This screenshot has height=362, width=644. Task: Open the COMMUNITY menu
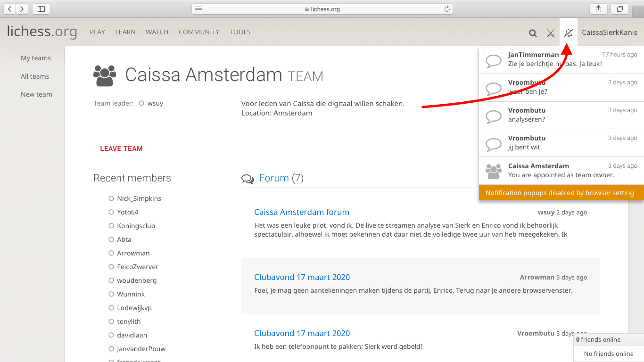coord(199,32)
